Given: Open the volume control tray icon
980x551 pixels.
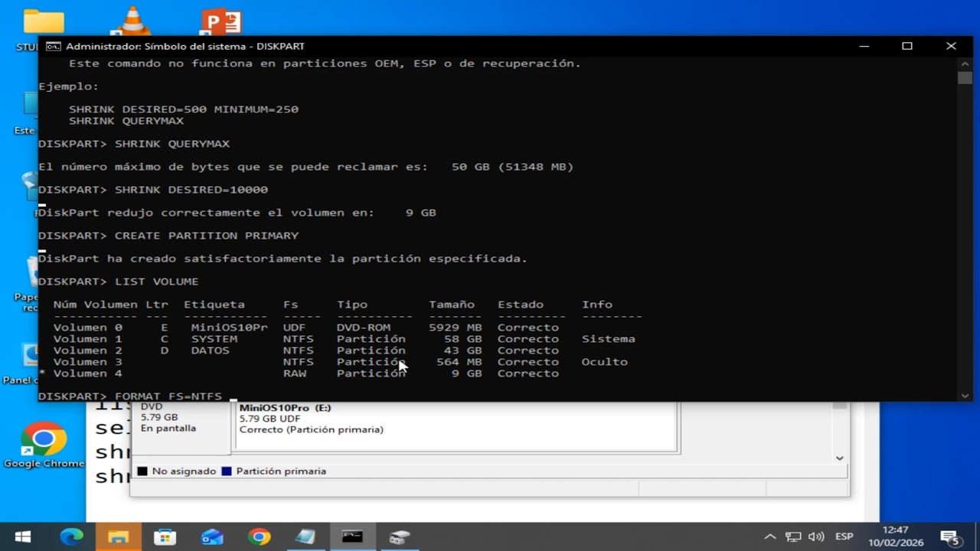Looking at the screenshot, I should (816, 537).
